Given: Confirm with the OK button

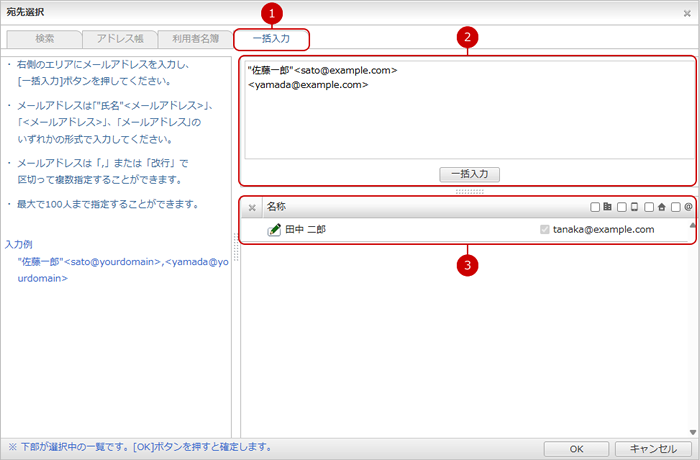Looking at the screenshot, I should tap(576, 448).
